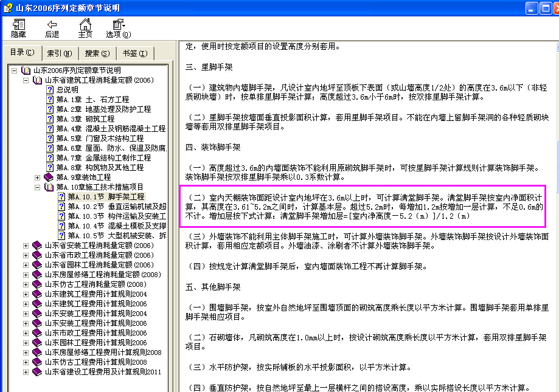Click topic icon of 第A.6章 屋面、防水
This screenshot has width=559, height=392.
(x=50, y=148)
